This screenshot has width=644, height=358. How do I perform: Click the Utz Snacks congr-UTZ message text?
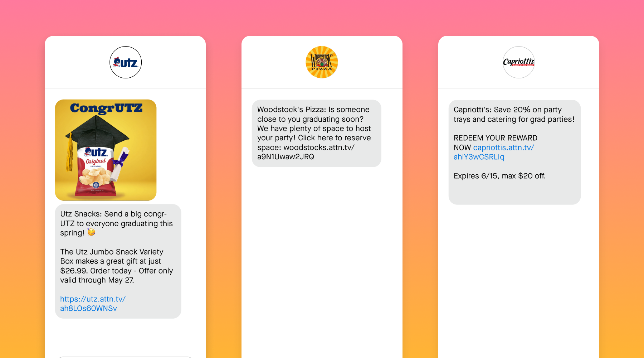pyautogui.click(x=116, y=223)
